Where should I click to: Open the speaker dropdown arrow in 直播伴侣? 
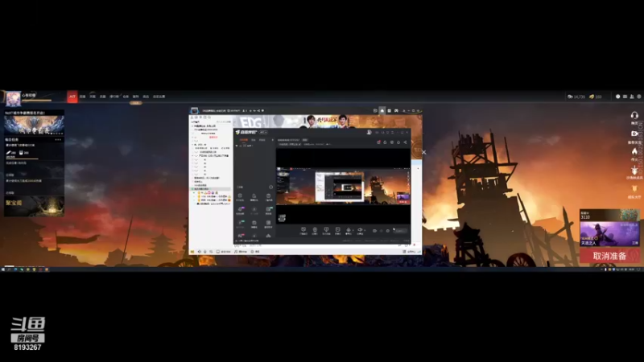coord(364,230)
